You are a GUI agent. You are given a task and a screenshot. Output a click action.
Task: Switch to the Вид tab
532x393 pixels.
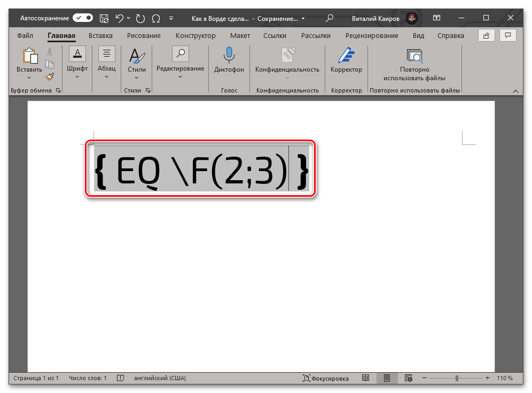(418, 35)
